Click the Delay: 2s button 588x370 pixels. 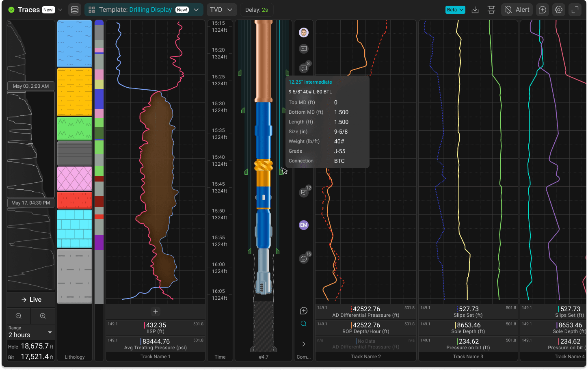256,10
